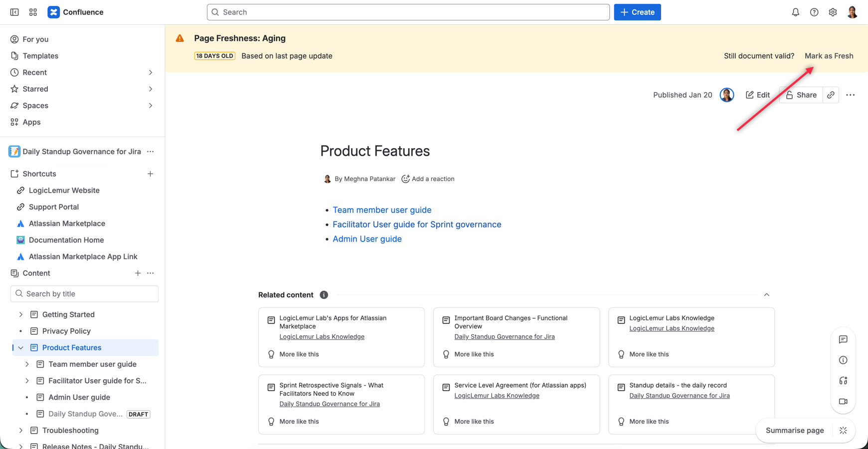The height and width of the screenshot is (449, 868).
Task: Open notifications via the bell icon
Action: (796, 12)
